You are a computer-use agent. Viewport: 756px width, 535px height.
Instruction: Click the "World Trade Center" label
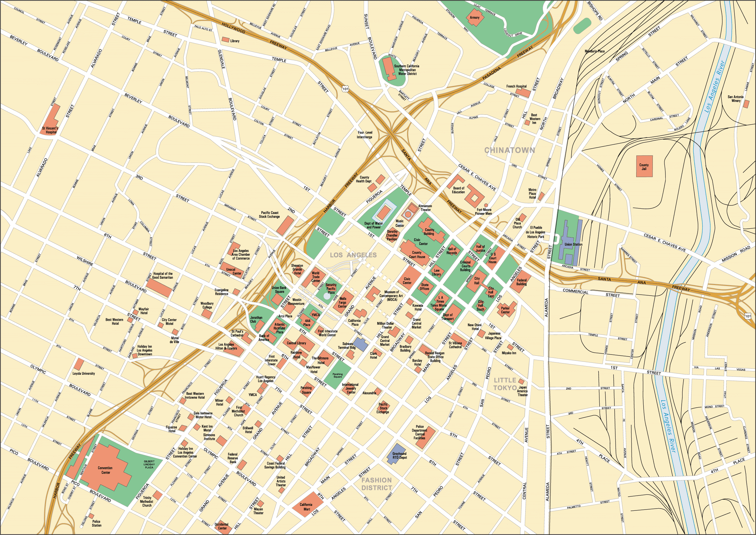(x=315, y=277)
